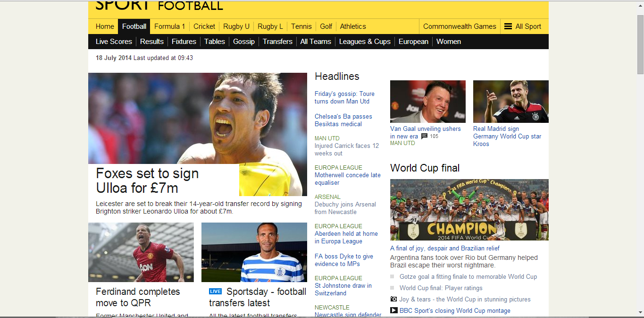The width and height of the screenshot is (644, 318).
Task: Open the All Sport hamburger menu icon
Action: (x=508, y=26)
